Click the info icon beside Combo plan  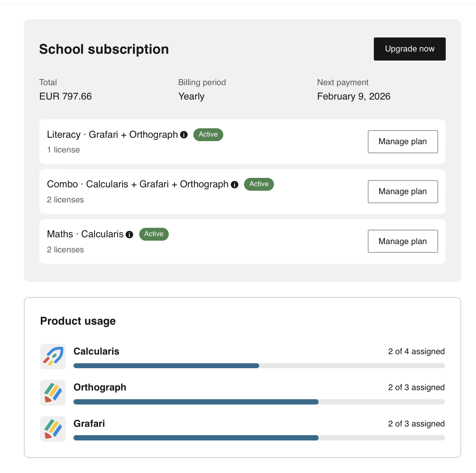click(235, 185)
